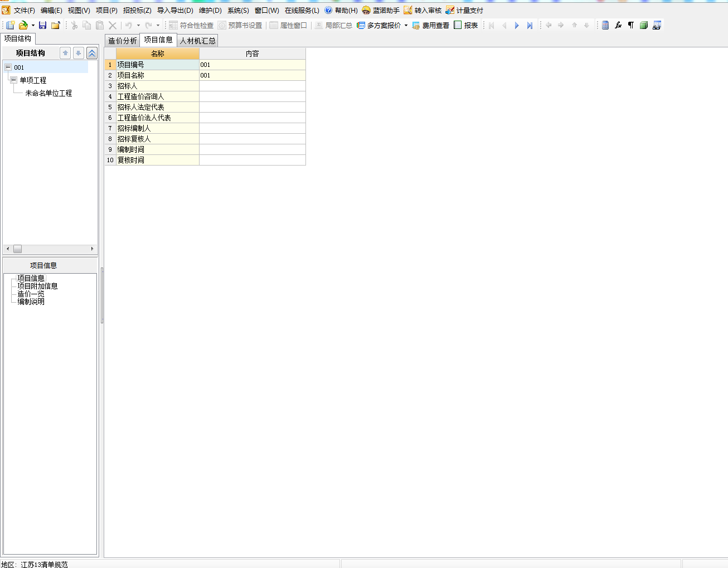
Task: Click the open file folder icon
Action: [x=23, y=25]
